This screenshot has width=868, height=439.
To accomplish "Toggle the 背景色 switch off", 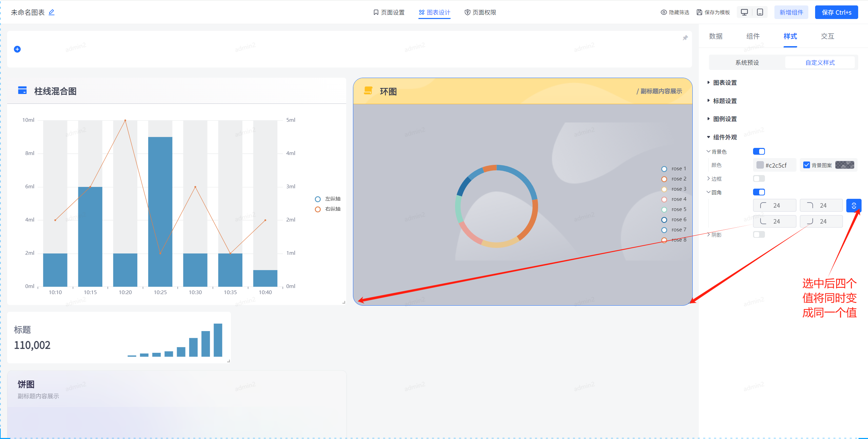I will coord(759,151).
